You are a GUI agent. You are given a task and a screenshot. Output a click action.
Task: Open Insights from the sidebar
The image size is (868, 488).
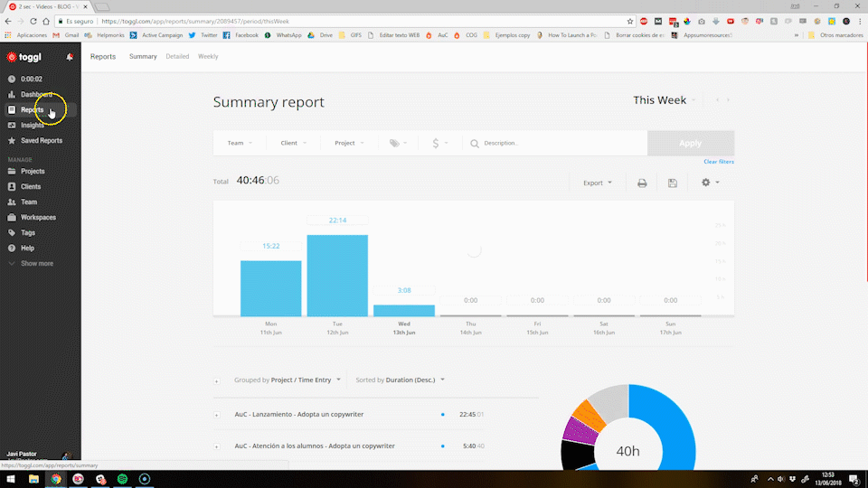[x=33, y=126]
